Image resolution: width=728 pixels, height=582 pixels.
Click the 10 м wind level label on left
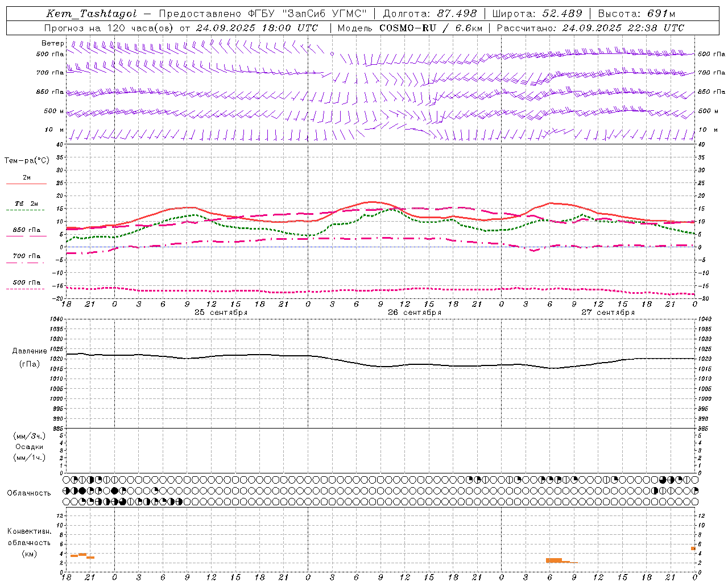(x=54, y=130)
